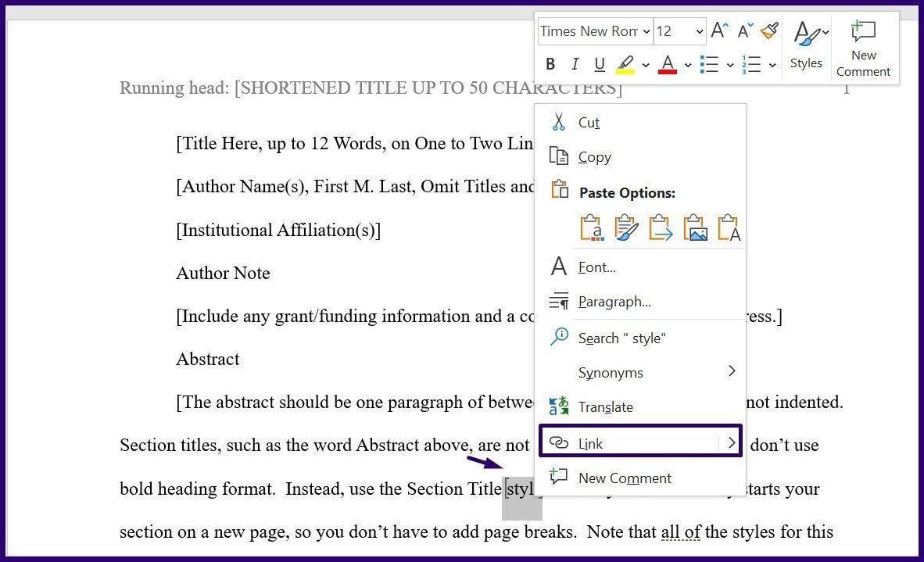Activate the Format Painter brush
Image resolution: width=924 pixels, height=562 pixels.
coord(769,30)
